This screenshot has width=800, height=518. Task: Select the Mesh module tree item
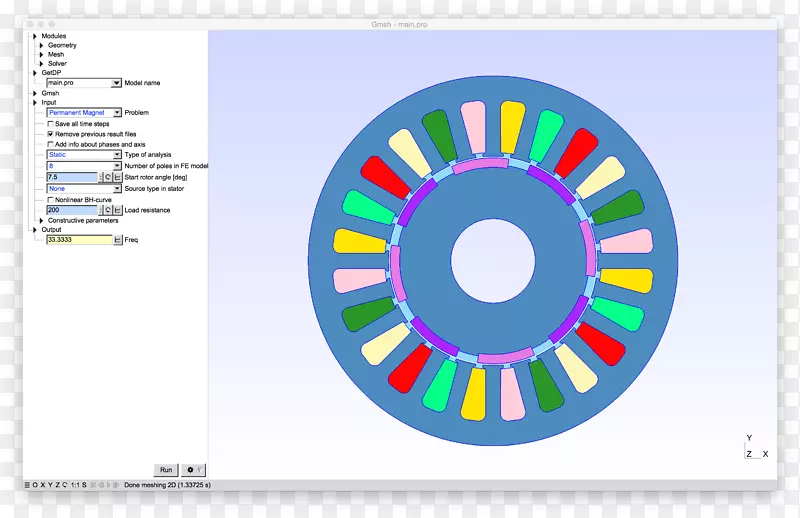click(x=56, y=55)
